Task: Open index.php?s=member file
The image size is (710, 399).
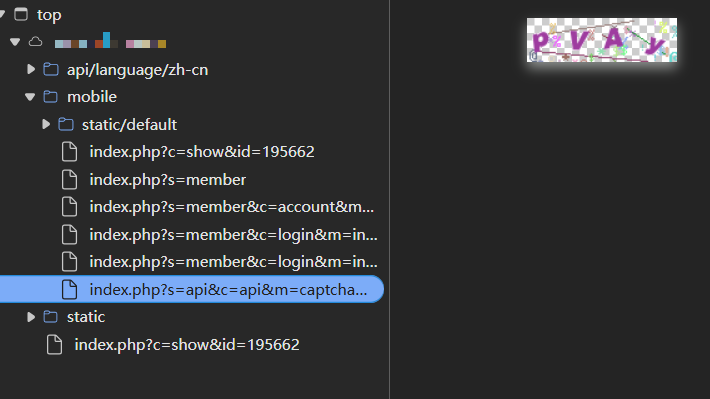Action: click(x=168, y=180)
